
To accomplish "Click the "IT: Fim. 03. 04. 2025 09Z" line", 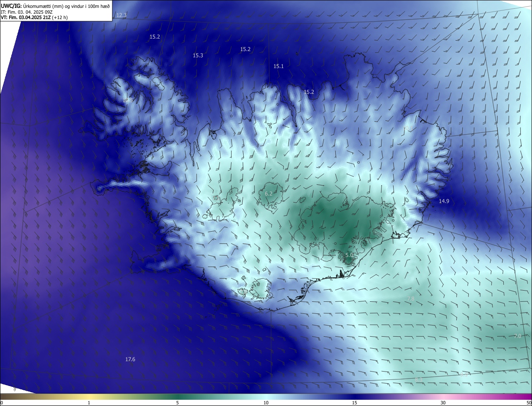I will [x=27, y=12].
